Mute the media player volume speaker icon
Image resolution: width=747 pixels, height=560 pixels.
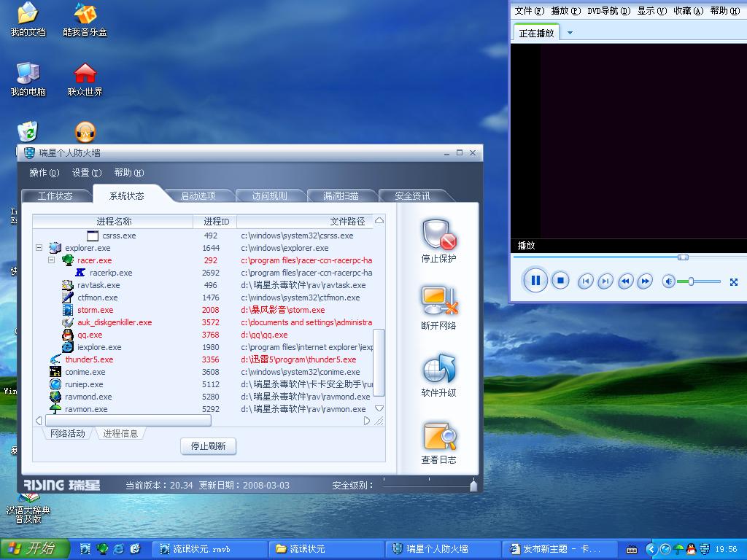pos(667,281)
